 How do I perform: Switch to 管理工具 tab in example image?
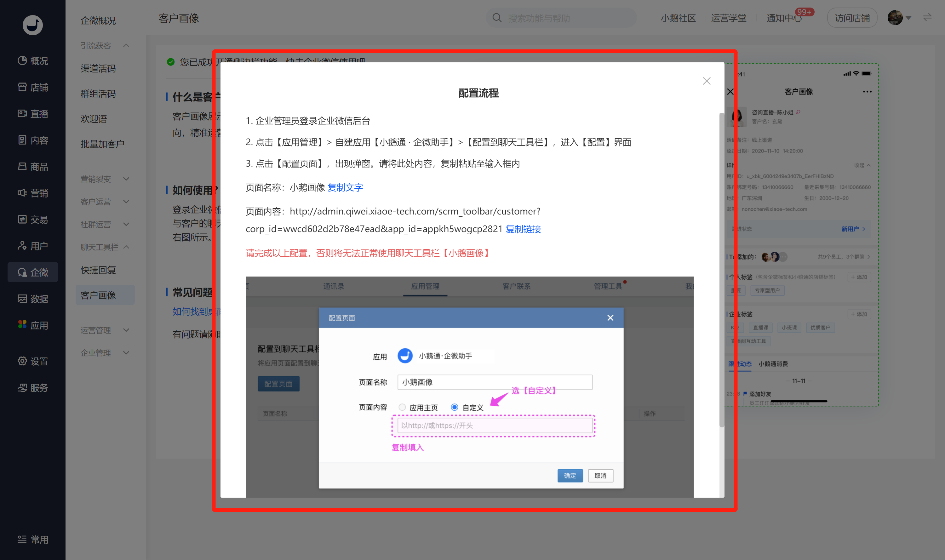point(608,286)
